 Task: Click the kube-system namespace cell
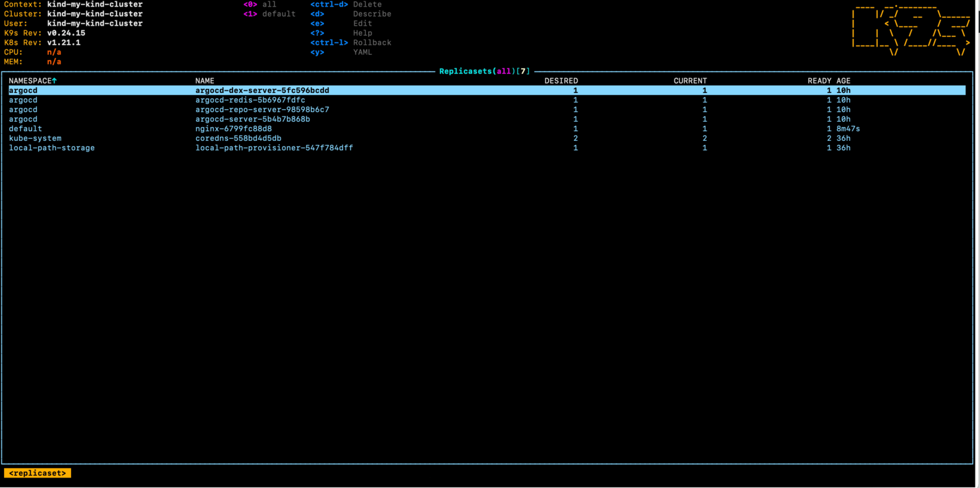pyautogui.click(x=35, y=138)
